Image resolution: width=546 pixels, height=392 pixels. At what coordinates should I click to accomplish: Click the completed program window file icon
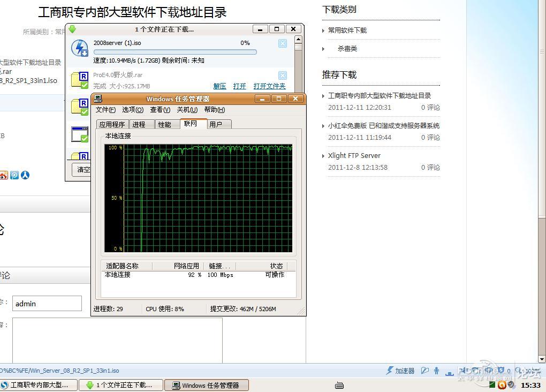(x=80, y=134)
